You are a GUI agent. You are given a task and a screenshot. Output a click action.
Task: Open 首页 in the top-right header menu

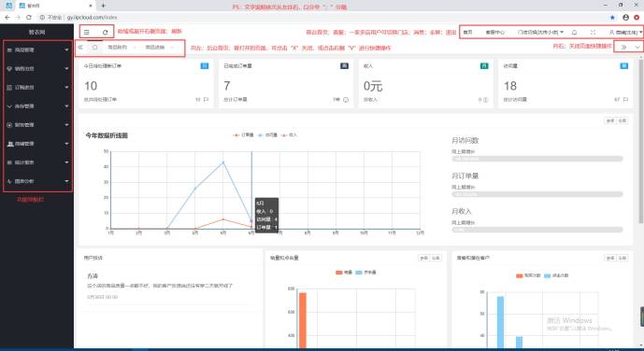pos(467,32)
